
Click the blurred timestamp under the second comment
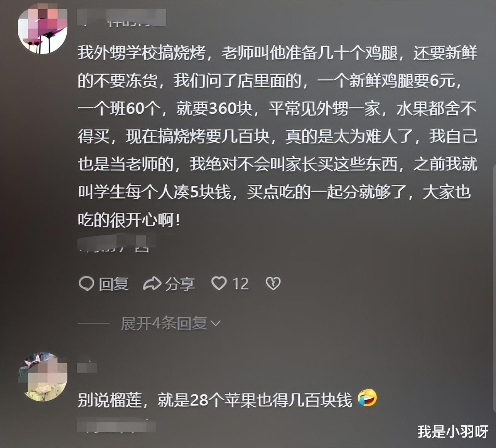116,424
